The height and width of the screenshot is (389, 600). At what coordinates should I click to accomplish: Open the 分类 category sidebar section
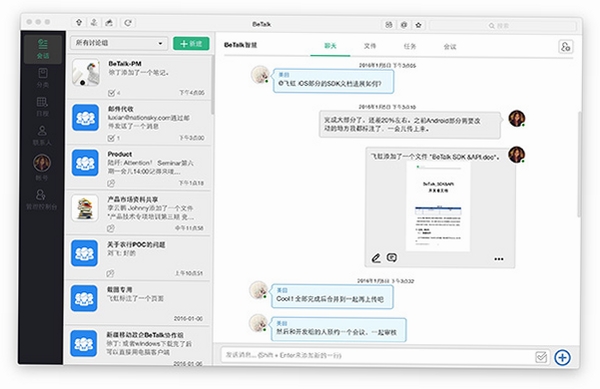point(43,78)
